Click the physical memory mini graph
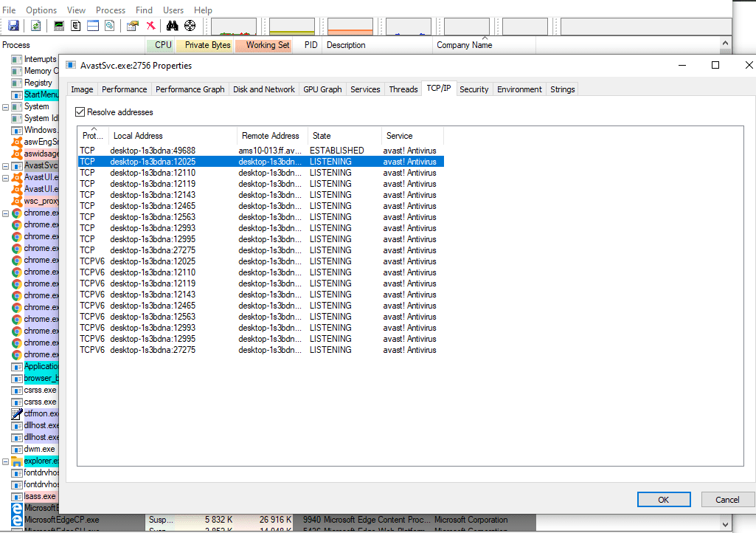 350,27
